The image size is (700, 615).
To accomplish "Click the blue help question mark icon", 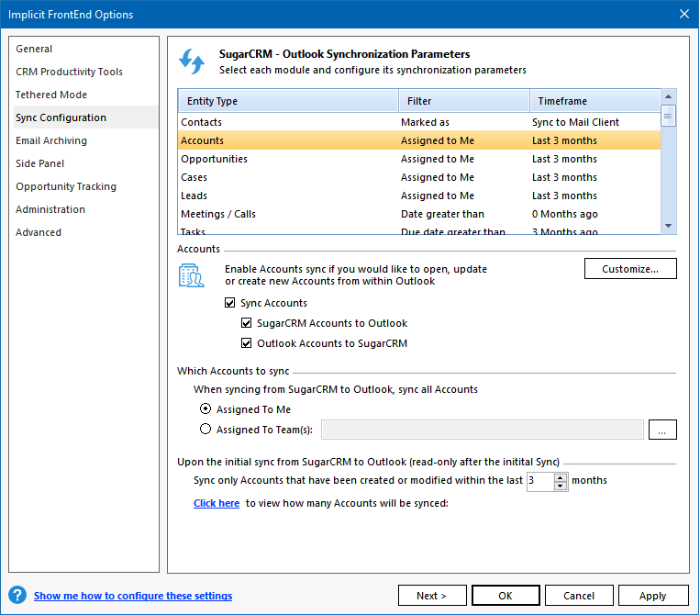I will pos(17,595).
